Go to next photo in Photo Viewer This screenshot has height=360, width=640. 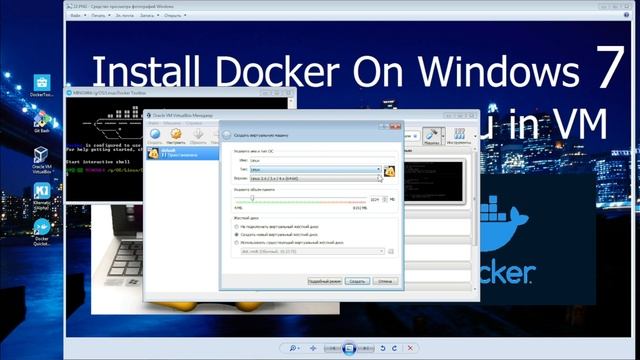(x=365, y=348)
